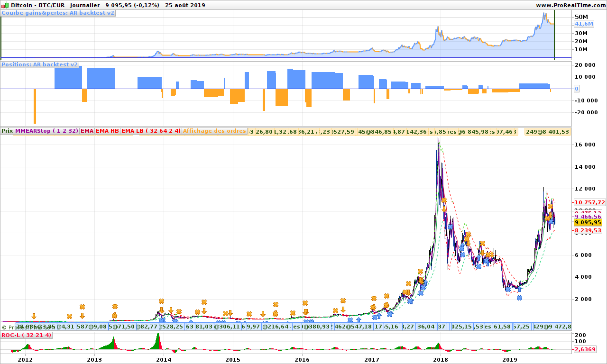The width and height of the screenshot is (607, 364).
Task: Click the 2014 label on the time axis
Action: [x=164, y=360]
